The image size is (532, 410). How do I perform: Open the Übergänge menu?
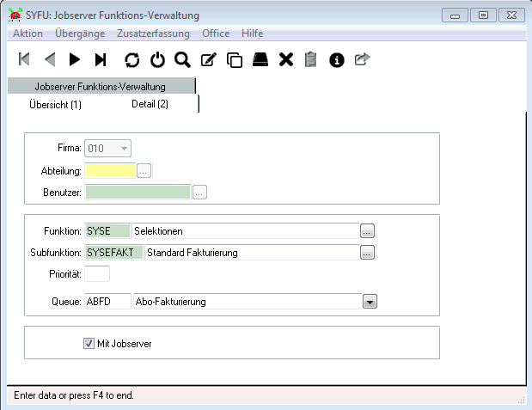pos(80,34)
